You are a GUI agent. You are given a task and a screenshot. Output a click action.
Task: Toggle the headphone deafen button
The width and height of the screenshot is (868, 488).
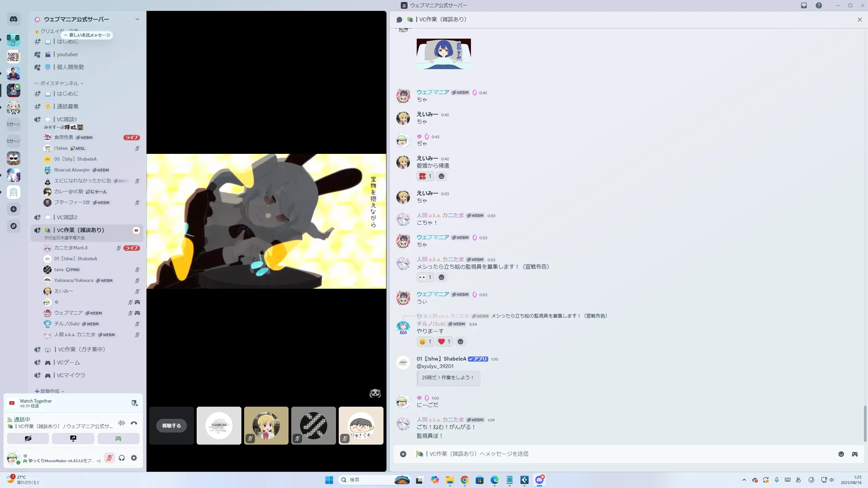(x=122, y=458)
